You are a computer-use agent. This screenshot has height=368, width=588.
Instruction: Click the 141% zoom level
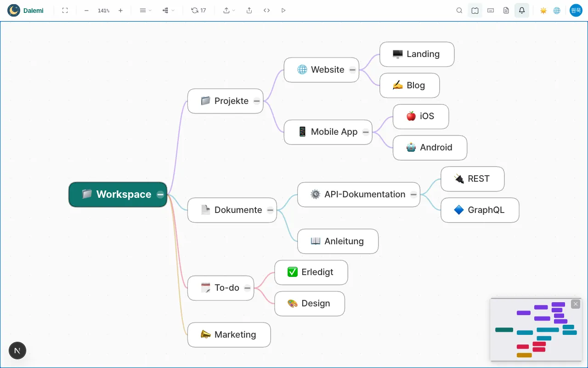coord(103,11)
